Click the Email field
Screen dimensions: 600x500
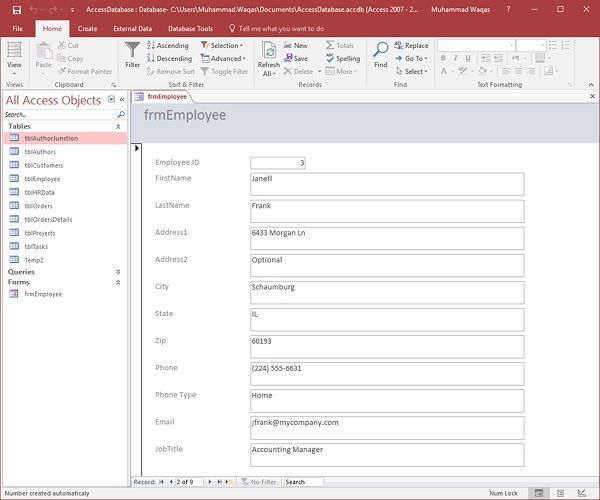pos(387,428)
